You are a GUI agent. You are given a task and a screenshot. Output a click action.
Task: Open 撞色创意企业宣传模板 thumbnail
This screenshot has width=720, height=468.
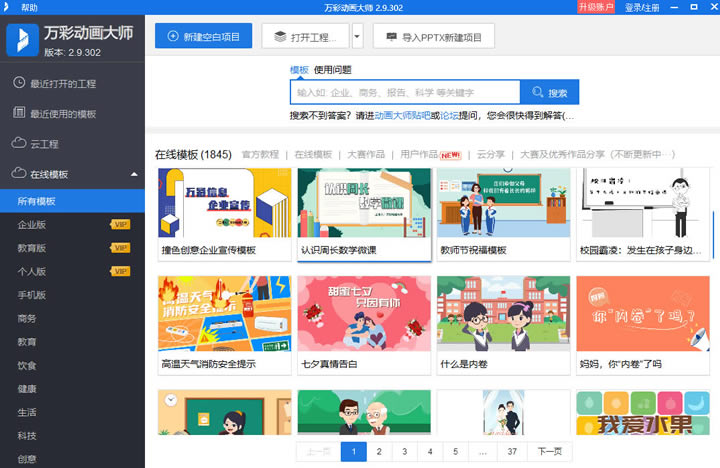[x=225, y=203]
